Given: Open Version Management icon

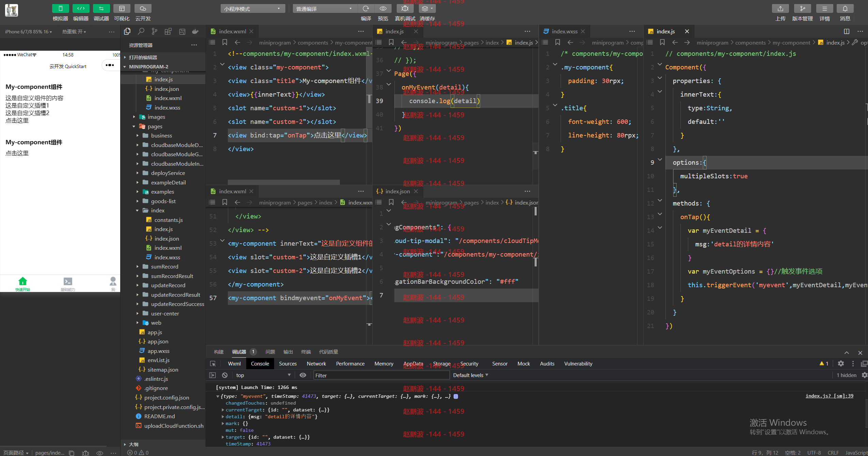Looking at the screenshot, I should coord(802,9).
